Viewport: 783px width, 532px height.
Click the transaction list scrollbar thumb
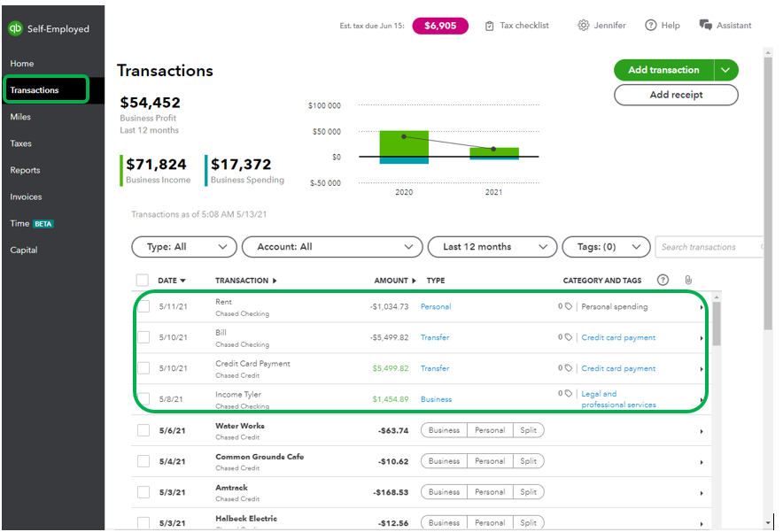point(717,323)
